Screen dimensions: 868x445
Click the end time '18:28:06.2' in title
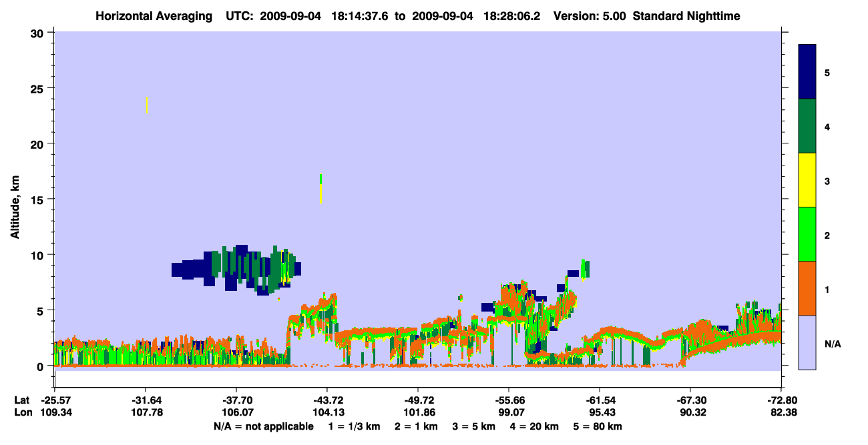(x=511, y=16)
